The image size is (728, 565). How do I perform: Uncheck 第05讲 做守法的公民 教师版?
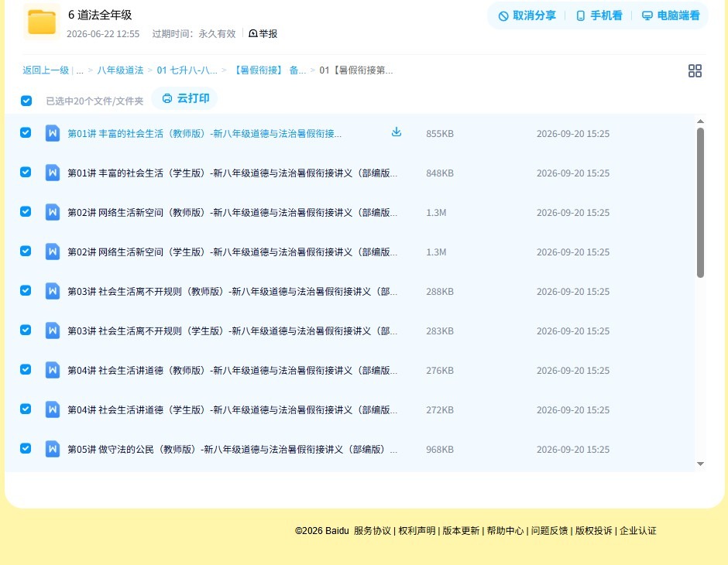(26, 448)
